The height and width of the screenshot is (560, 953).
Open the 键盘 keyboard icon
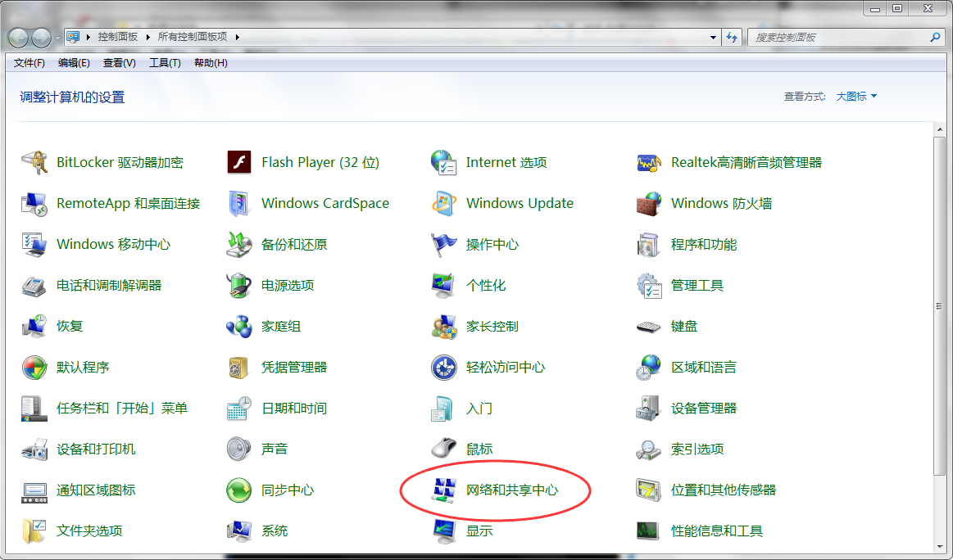click(x=648, y=327)
